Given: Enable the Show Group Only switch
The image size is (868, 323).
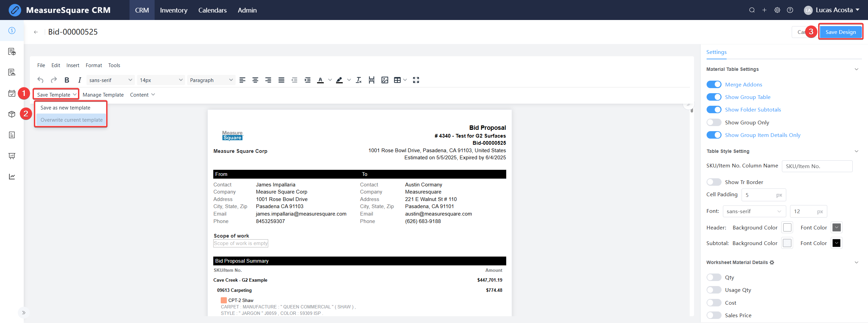Looking at the screenshot, I should click(714, 122).
